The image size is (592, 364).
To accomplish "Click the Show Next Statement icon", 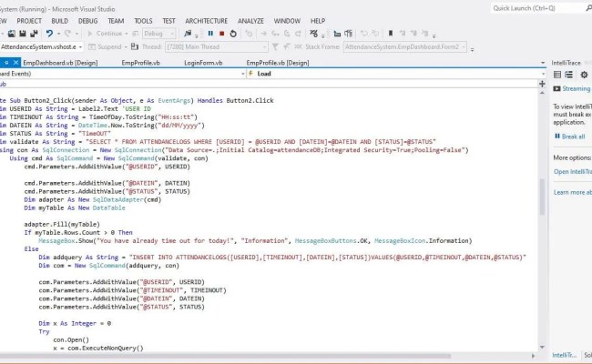I will tap(263, 34).
